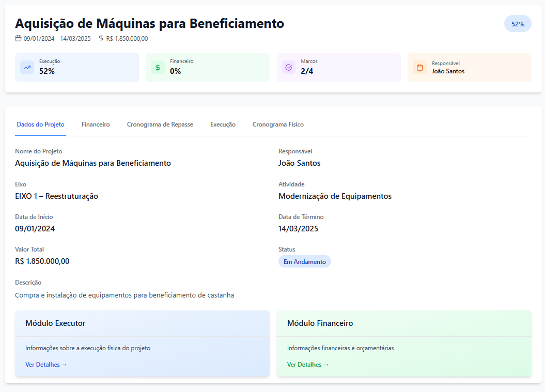Image resolution: width=545 pixels, height=392 pixels.
Task: Click the Módulo Financeiro card title
Action: [320, 323]
